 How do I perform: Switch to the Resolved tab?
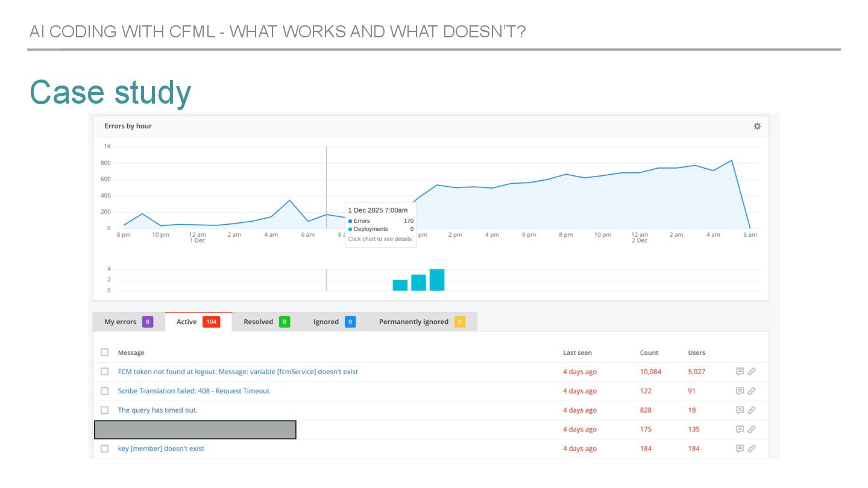(266, 322)
